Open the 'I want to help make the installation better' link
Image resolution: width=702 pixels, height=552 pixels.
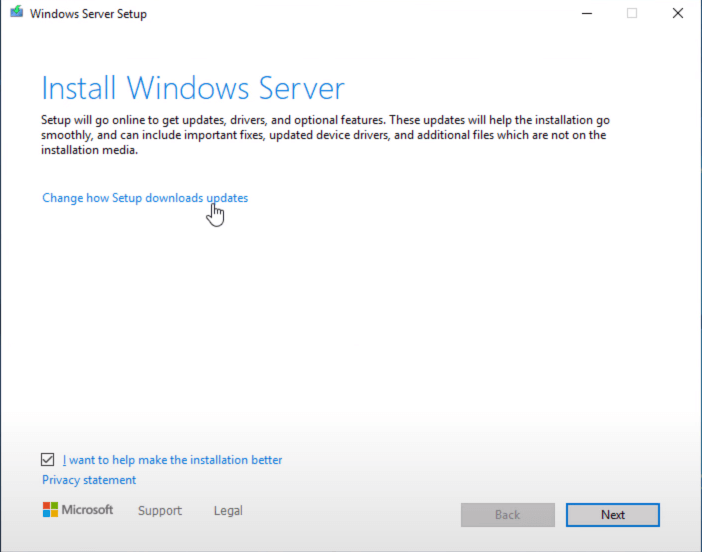pyautogui.click(x=172, y=460)
